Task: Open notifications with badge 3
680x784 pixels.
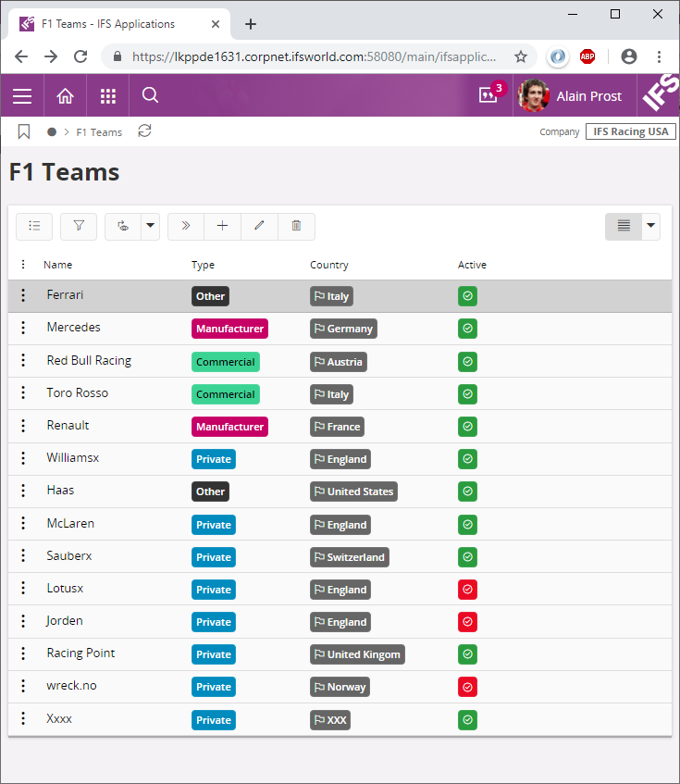Action: click(x=489, y=95)
